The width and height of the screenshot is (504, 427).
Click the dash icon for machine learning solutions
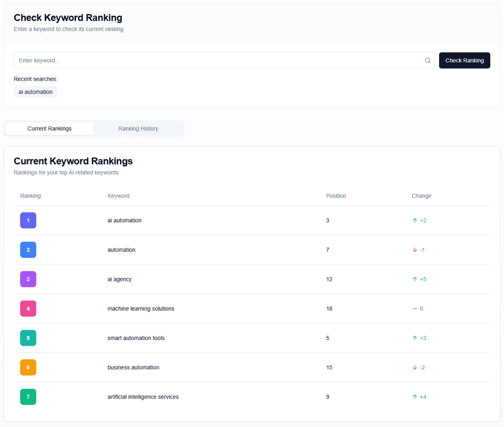click(414, 309)
